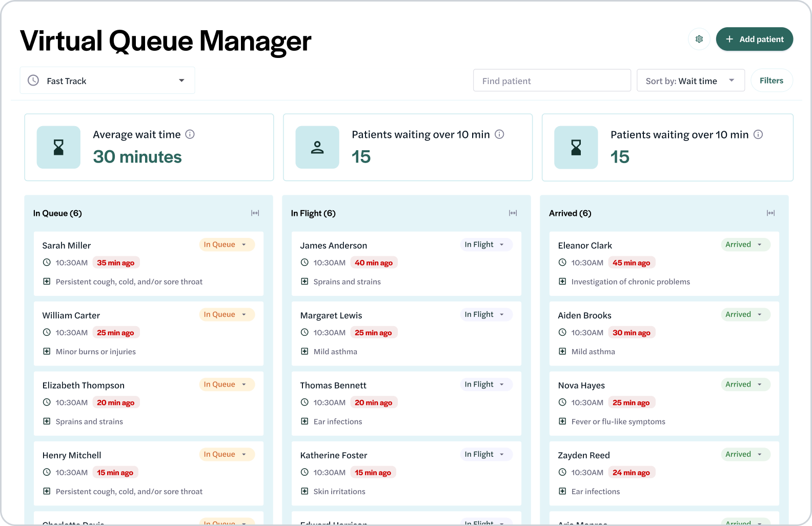The height and width of the screenshot is (526, 812).
Task: Select the Sarah Miller patient name
Action: 67,246
